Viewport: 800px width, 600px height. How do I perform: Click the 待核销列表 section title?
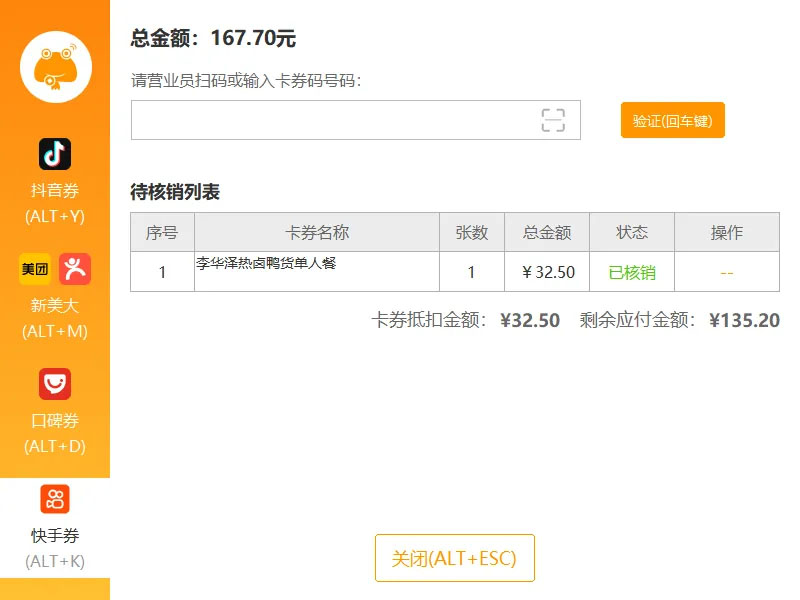pyautogui.click(x=175, y=192)
